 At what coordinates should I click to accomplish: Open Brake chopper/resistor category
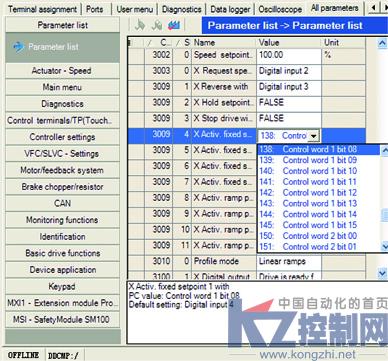pos(62,187)
